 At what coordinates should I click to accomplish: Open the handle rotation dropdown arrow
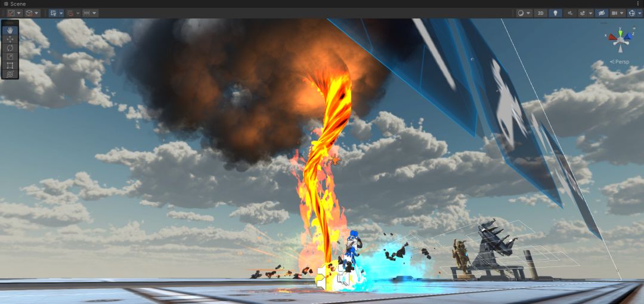tap(38, 13)
